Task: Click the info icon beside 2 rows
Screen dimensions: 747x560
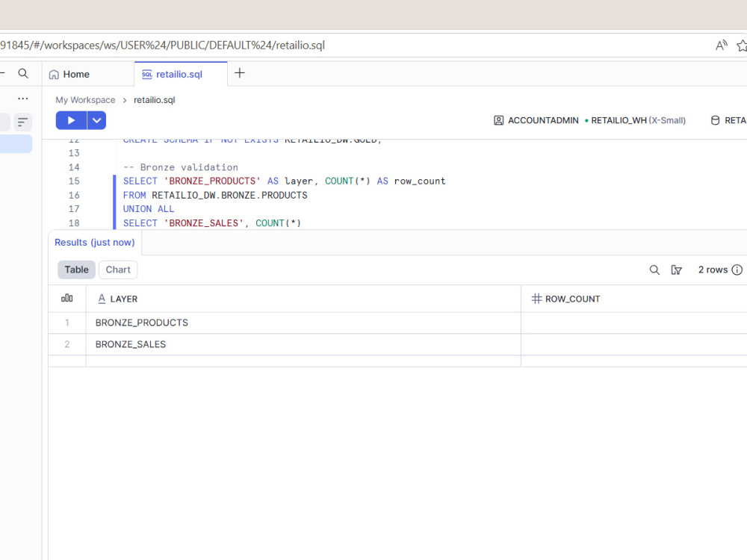Action: [x=737, y=270]
